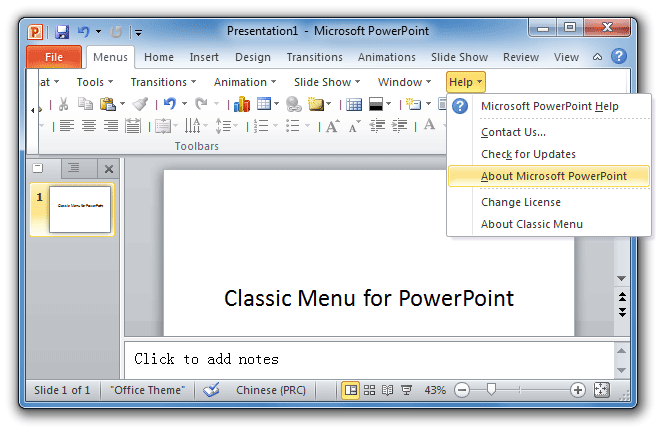Select About Classic Menu item
Viewport: 661px width, 433px height.
point(550,224)
